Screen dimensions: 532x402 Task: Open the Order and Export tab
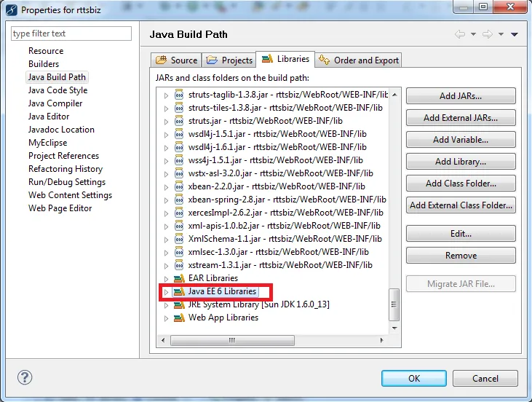(x=358, y=60)
